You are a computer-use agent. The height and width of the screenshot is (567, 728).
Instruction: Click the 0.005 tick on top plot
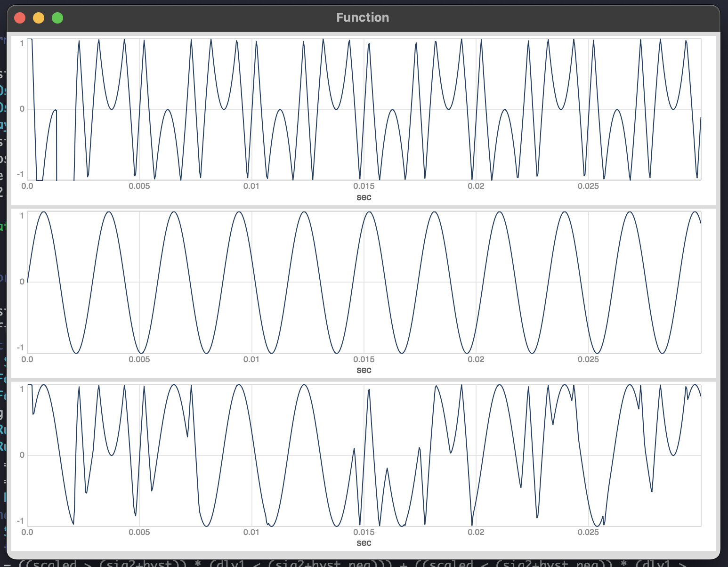coord(139,186)
